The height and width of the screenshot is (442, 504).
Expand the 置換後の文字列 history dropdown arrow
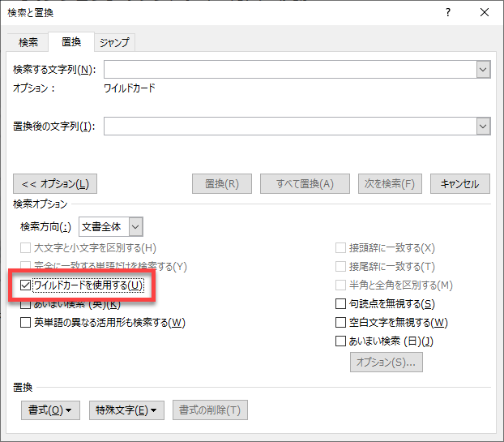pyautogui.click(x=483, y=126)
